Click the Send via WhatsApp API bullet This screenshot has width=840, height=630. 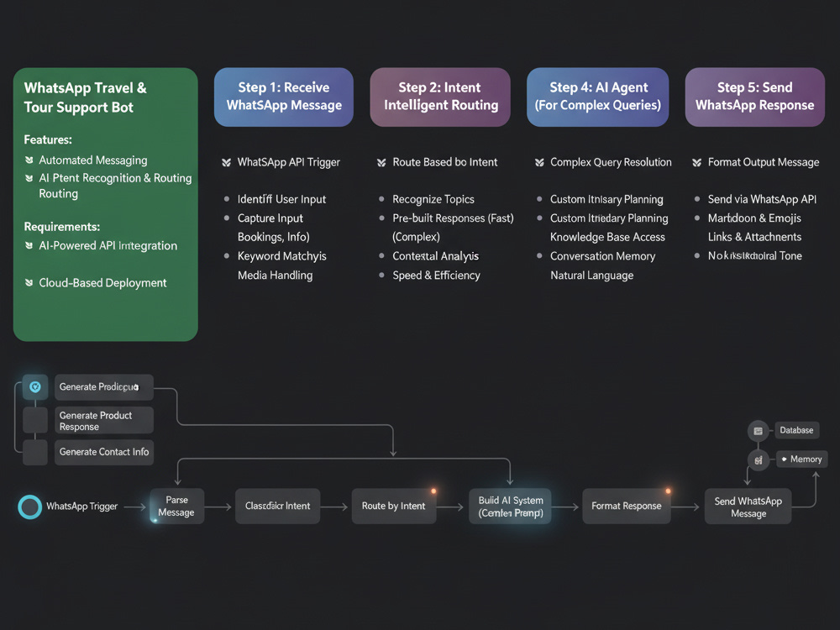point(762,199)
